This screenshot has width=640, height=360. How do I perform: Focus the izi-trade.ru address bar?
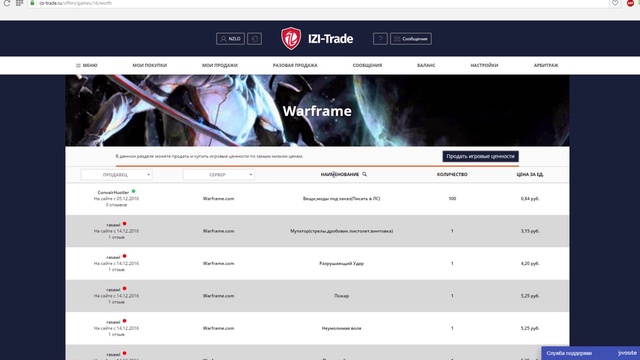[318, 3]
